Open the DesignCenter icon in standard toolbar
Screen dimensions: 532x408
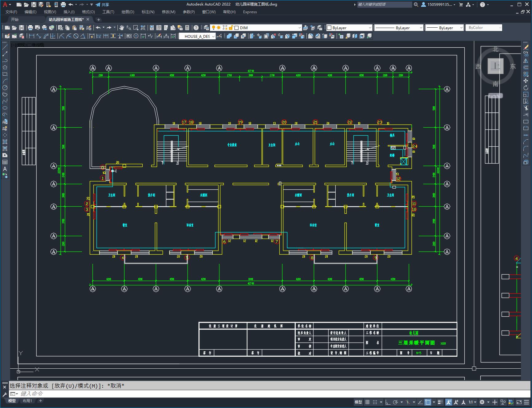[x=159, y=28]
